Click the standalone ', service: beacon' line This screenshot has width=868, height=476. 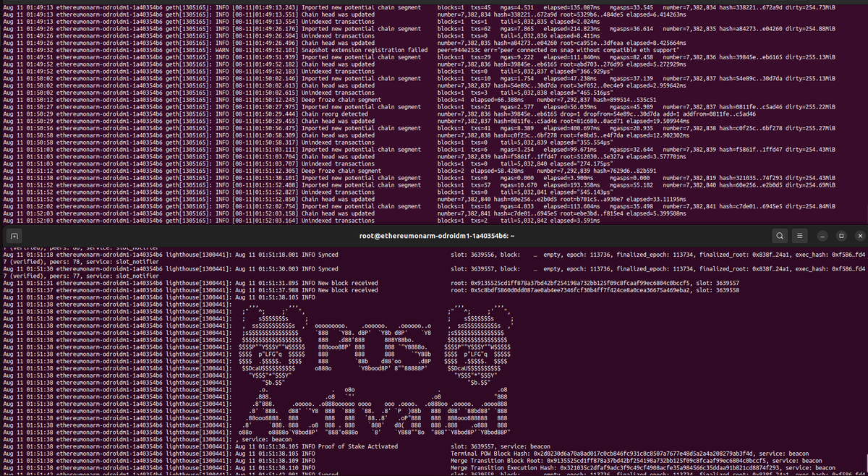point(265,438)
